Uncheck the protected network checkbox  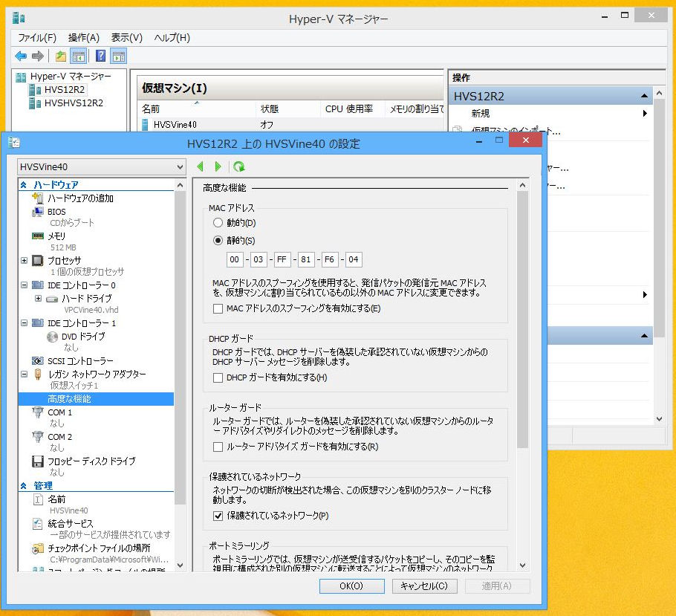(x=218, y=516)
